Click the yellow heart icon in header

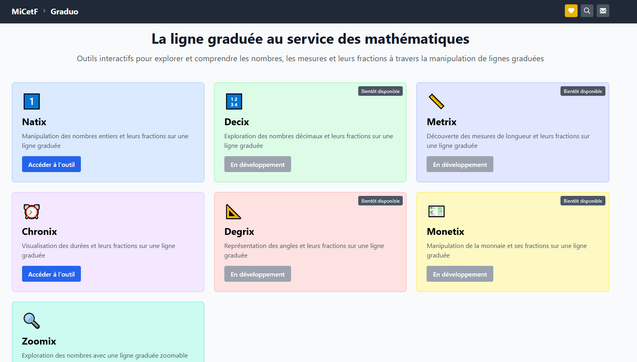571,11
